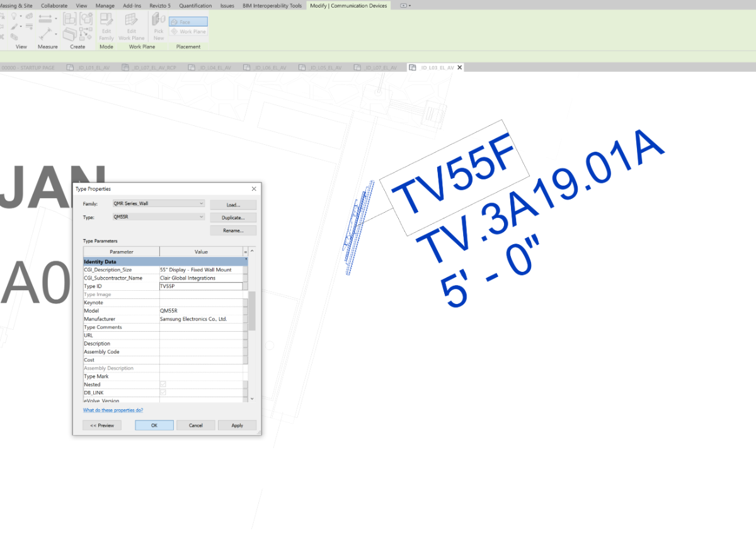Screen dimensions: 756x542
Task: Click the Keynote value cell
Action: pos(201,302)
